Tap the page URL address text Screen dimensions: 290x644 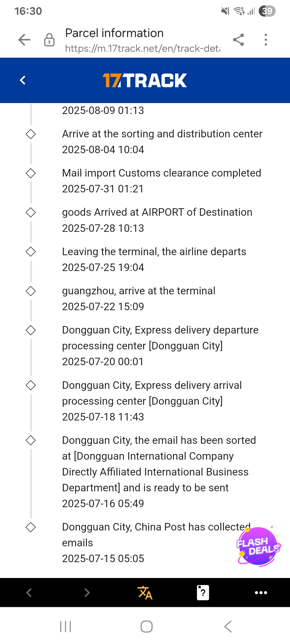pos(142,49)
